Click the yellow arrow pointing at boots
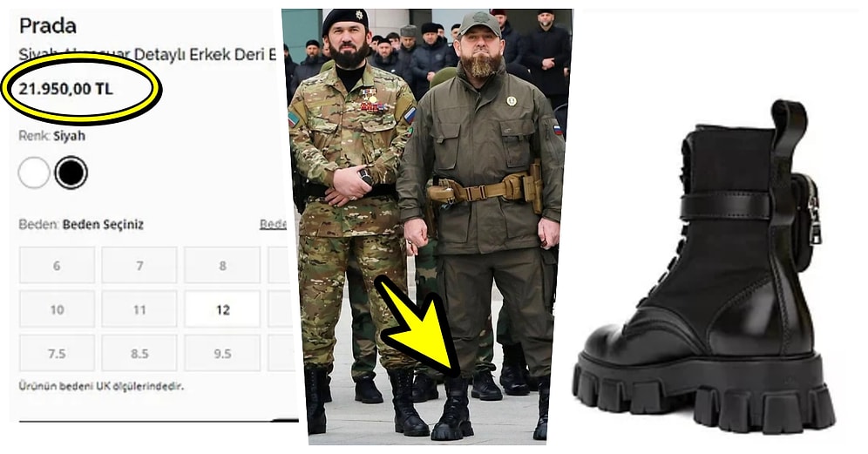This screenshot has width=868, height=454. (419, 327)
